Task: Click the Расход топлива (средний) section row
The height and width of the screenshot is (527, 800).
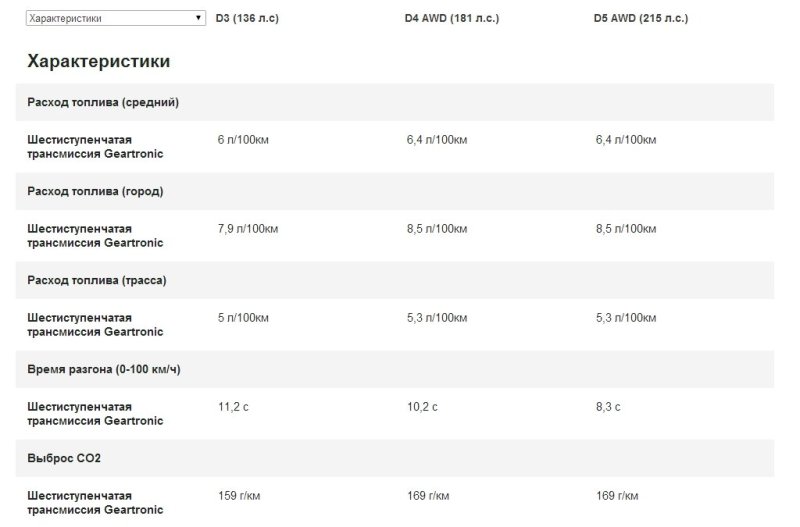Action: click(x=103, y=102)
